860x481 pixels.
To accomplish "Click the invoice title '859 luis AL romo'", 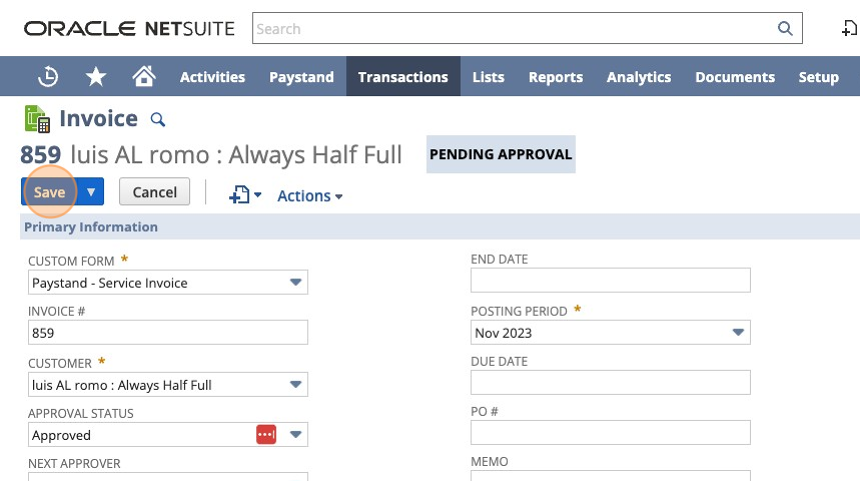I will pos(211,155).
